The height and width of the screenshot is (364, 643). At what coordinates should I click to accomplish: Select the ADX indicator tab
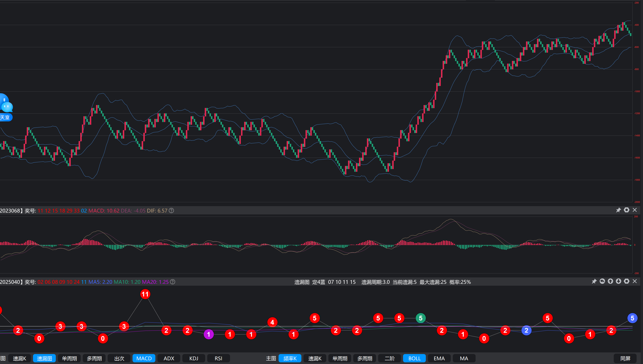pos(169,358)
